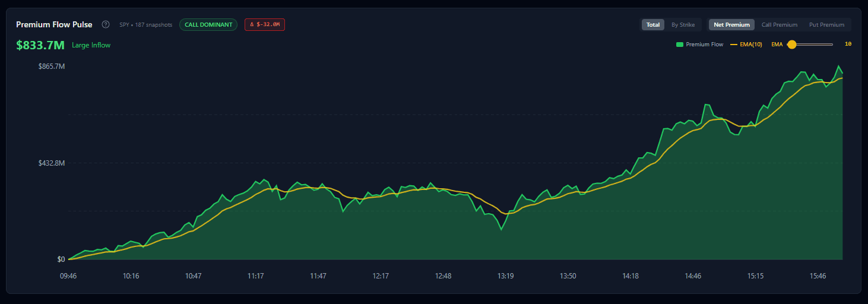
Task: Click the 13:19 time axis label
Action: tap(505, 276)
